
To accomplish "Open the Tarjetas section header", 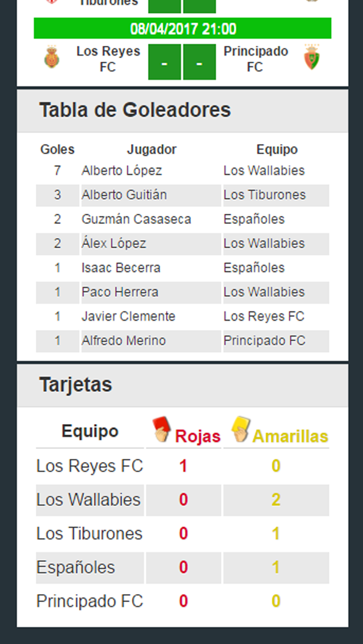I will [183, 385].
